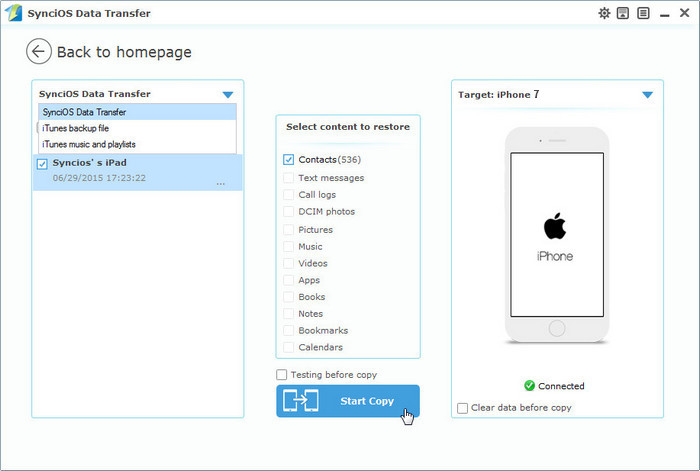
Task: Click the SynciOS app logo
Action: (x=13, y=13)
